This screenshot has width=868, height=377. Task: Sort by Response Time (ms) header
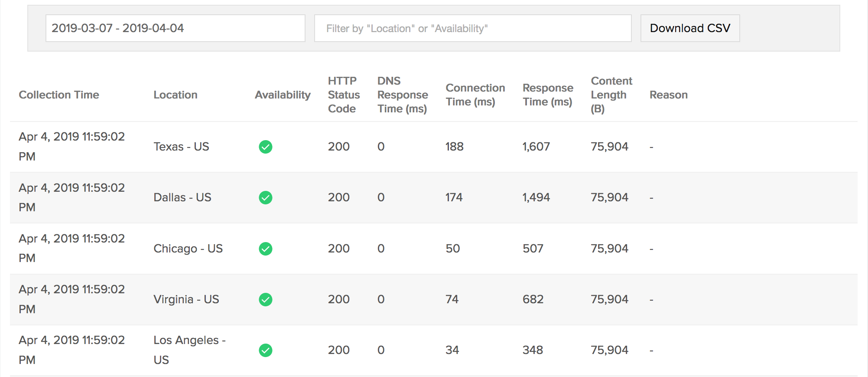pyautogui.click(x=548, y=95)
